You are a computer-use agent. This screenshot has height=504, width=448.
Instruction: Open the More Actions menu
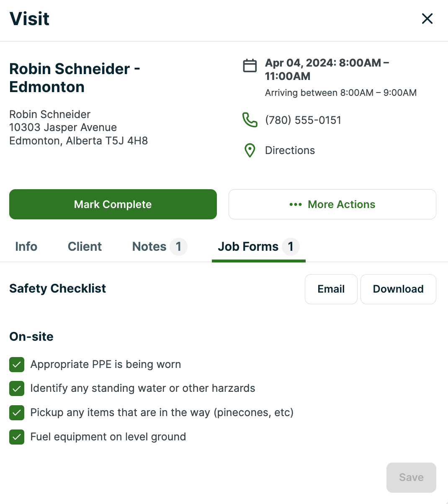click(332, 204)
